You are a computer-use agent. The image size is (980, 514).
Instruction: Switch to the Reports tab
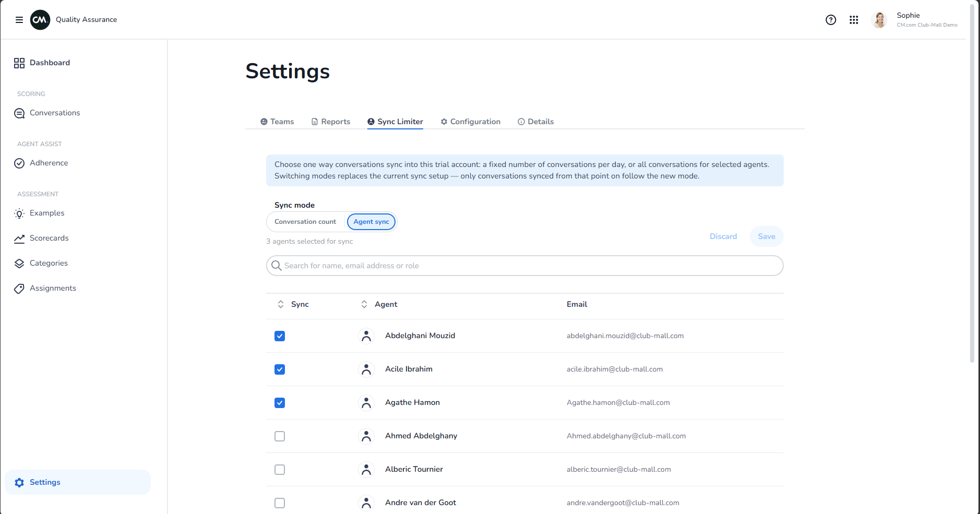click(x=331, y=122)
